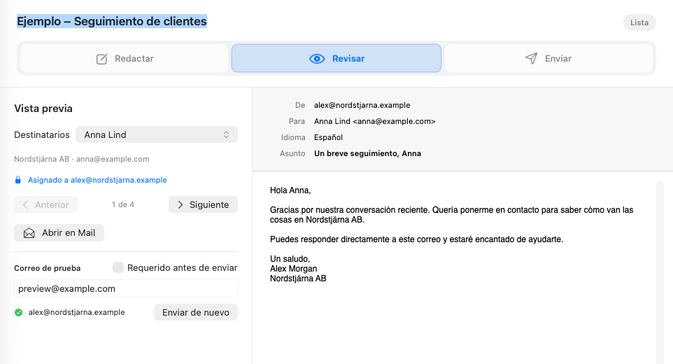Click the subject Un breve seguimiento, Anna
The width and height of the screenshot is (673, 364).
[367, 153]
